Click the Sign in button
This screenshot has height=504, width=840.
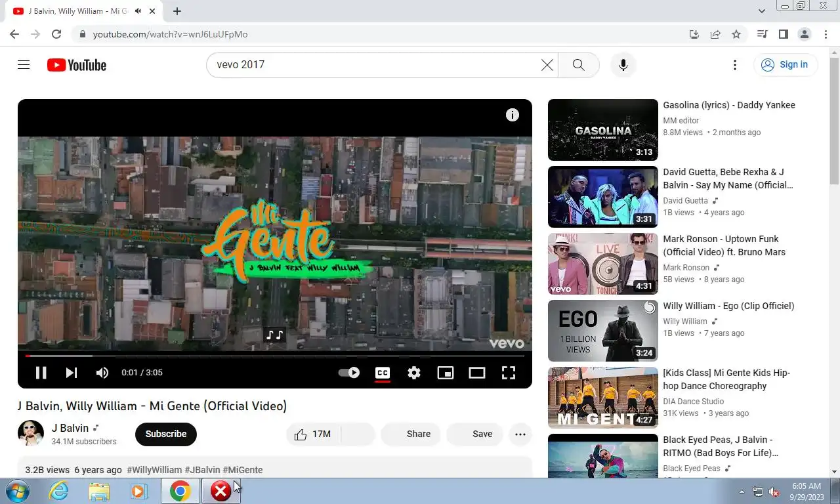[x=786, y=64]
